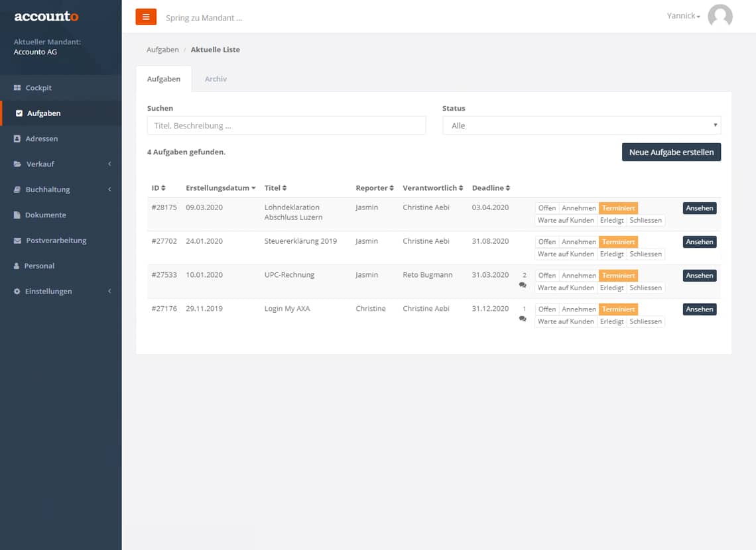This screenshot has height=550, width=756.
Task: Mark Steuererklärung 2019 task as Erledigt
Action: (x=611, y=254)
